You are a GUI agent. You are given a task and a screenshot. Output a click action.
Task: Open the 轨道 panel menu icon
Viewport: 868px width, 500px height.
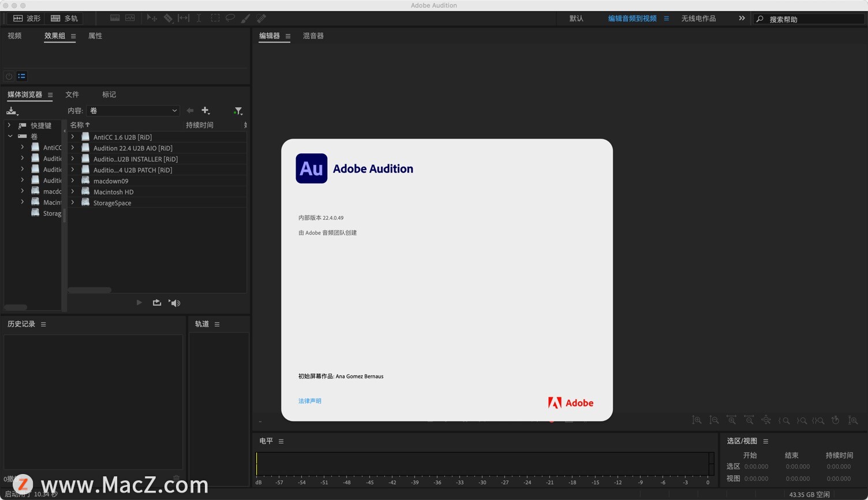coord(217,324)
